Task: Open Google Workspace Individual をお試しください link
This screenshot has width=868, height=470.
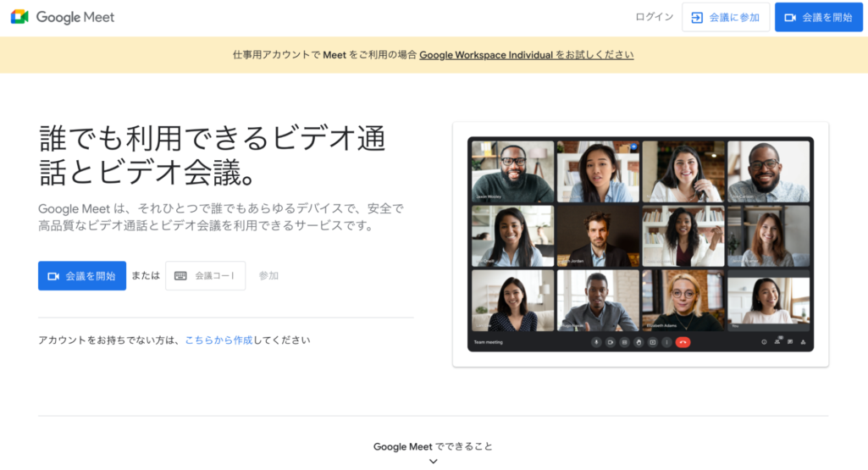Action: click(527, 55)
